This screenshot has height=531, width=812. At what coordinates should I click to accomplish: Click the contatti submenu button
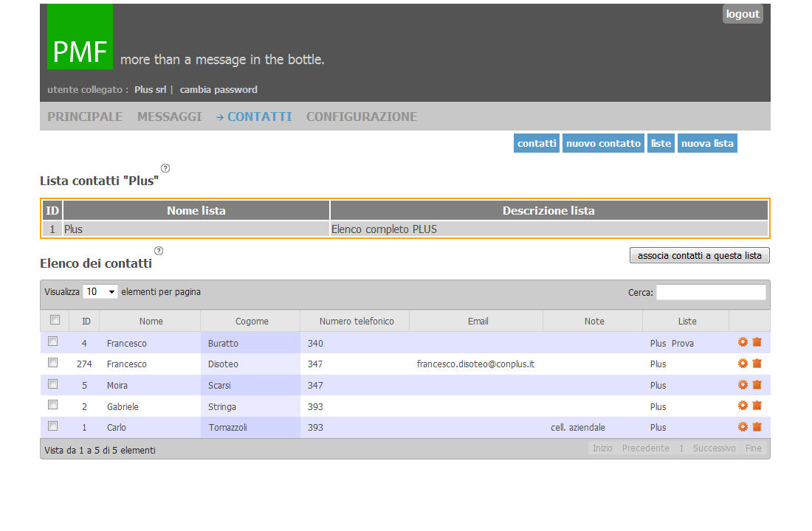pos(537,143)
